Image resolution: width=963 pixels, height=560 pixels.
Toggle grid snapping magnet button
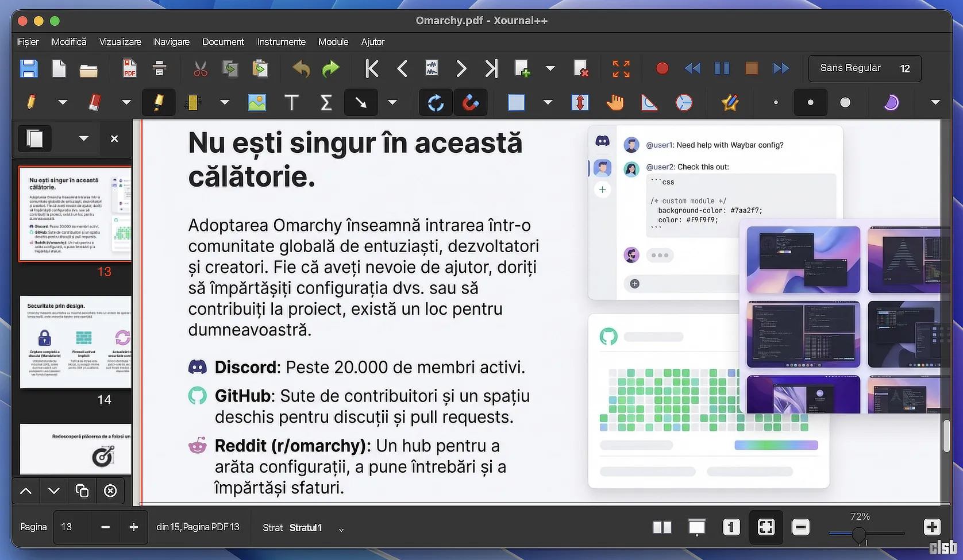tap(471, 103)
